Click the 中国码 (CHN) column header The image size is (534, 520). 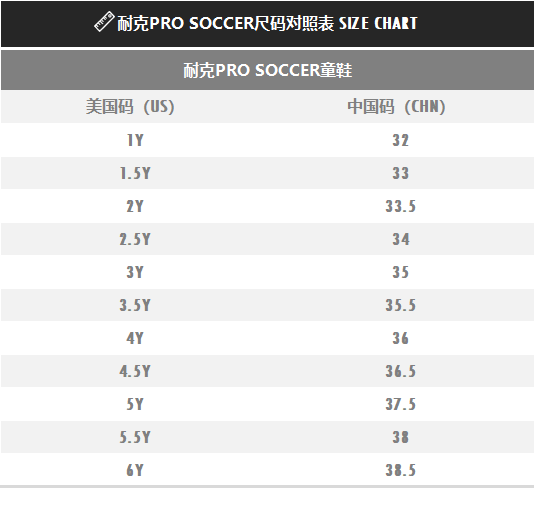coord(396,107)
